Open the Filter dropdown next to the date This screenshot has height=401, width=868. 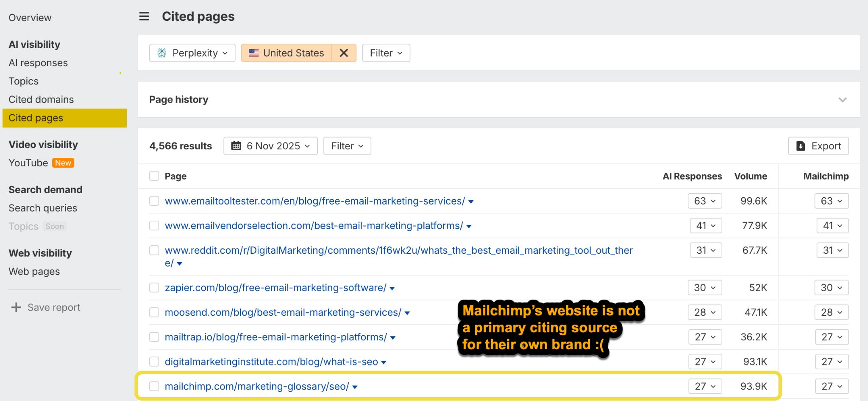coord(347,146)
